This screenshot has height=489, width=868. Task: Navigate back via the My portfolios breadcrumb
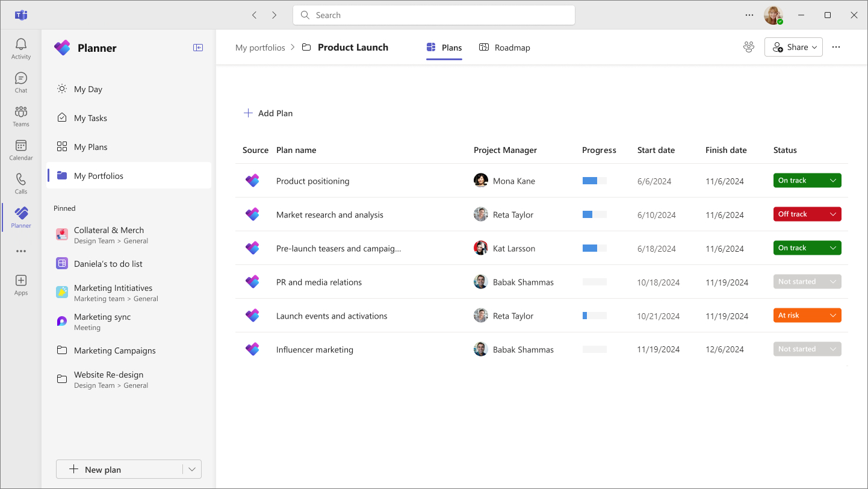261,47
